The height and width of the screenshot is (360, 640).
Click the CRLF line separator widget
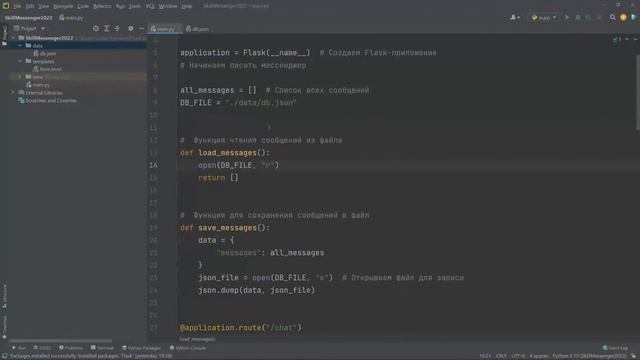(501, 356)
